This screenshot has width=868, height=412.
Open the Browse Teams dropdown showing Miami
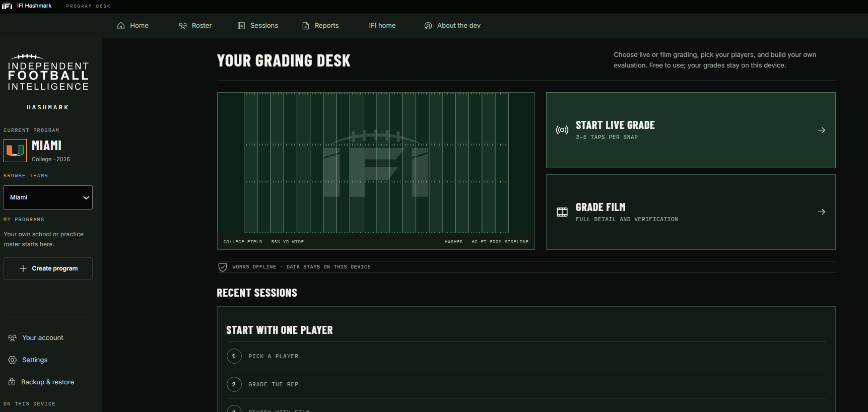pyautogui.click(x=48, y=197)
